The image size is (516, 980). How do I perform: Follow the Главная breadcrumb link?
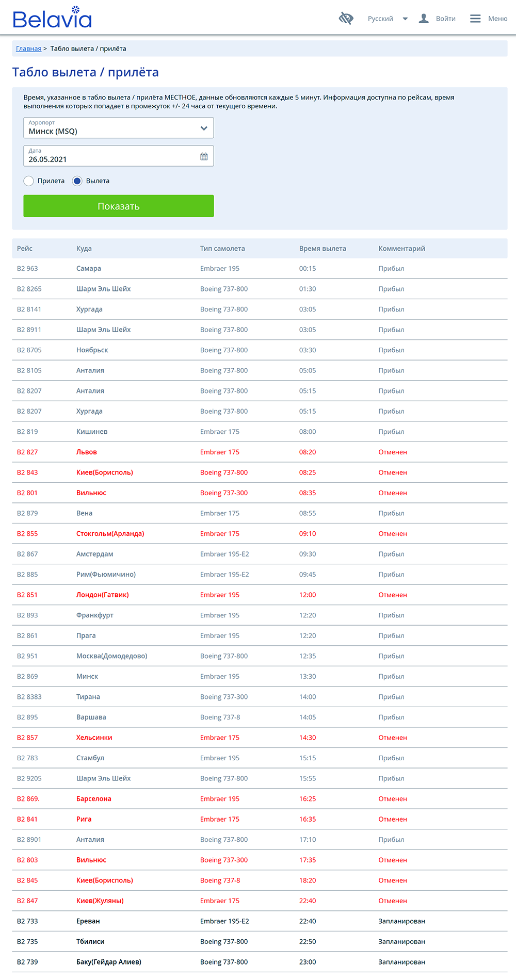click(x=28, y=48)
